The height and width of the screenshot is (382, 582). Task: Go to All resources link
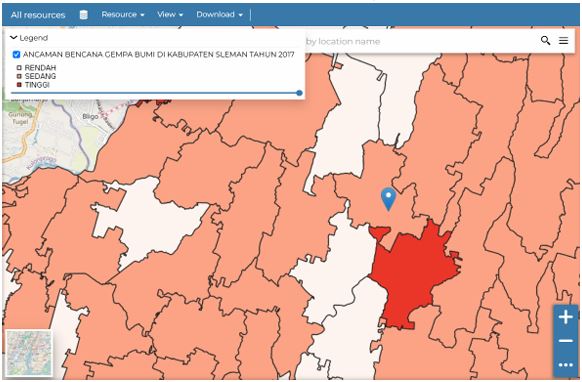pos(38,15)
